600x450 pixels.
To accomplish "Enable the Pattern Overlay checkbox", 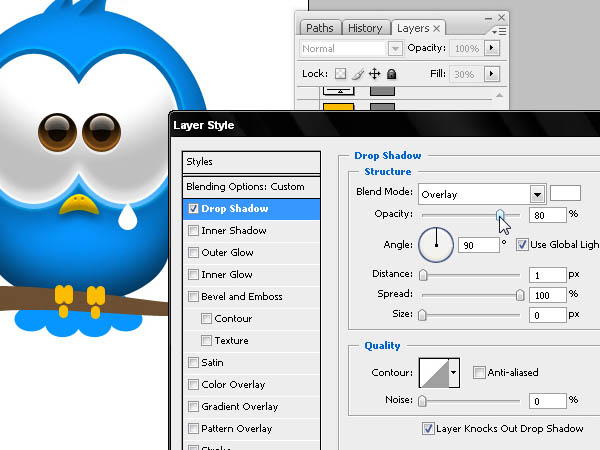I will pyautogui.click(x=193, y=429).
